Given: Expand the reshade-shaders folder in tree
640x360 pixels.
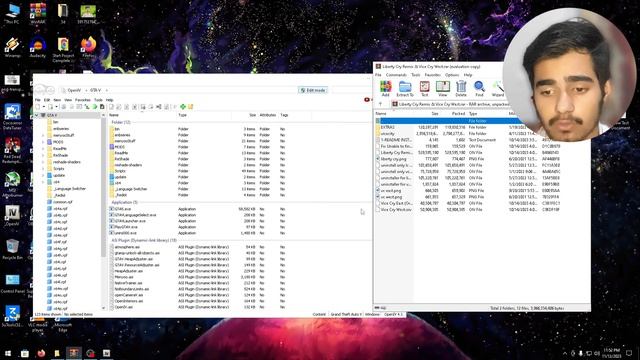Looking at the screenshot, I should click(x=43, y=162).
